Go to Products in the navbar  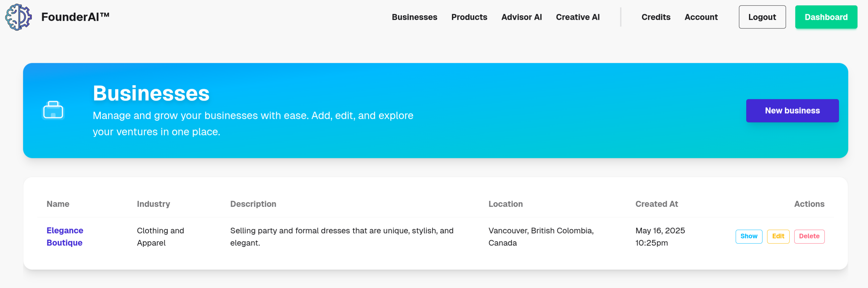469,17
